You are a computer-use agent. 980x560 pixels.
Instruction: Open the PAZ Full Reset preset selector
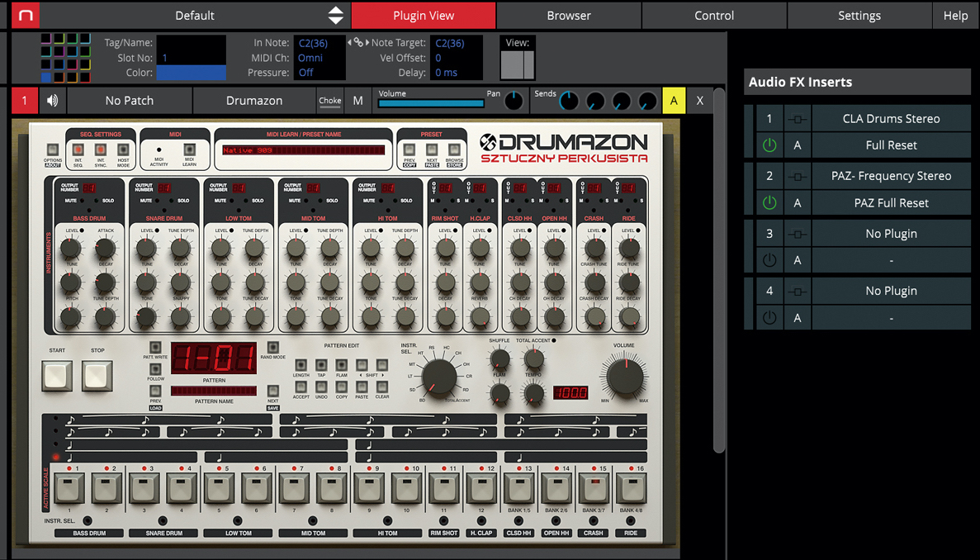(892, 203)
